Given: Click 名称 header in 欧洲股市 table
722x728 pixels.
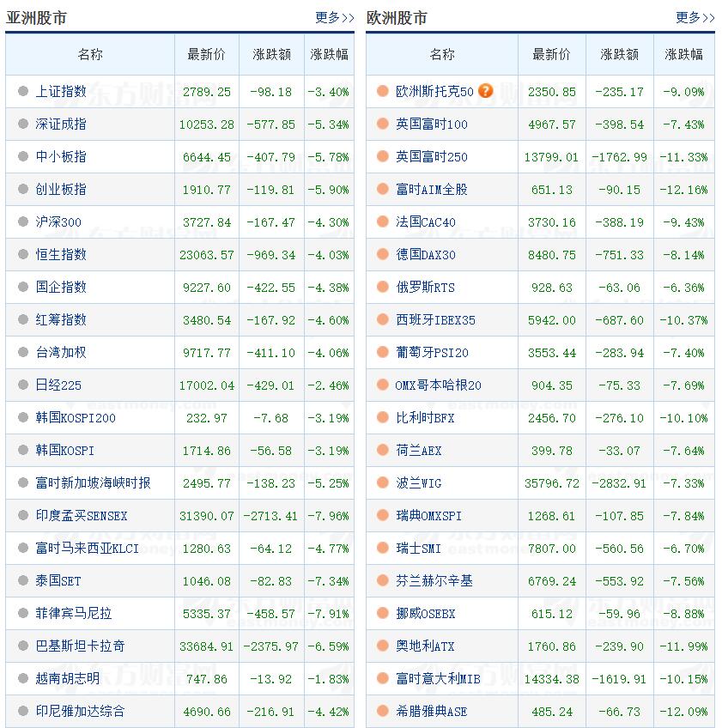Looking at the screenshot, I should click(442, 54).
